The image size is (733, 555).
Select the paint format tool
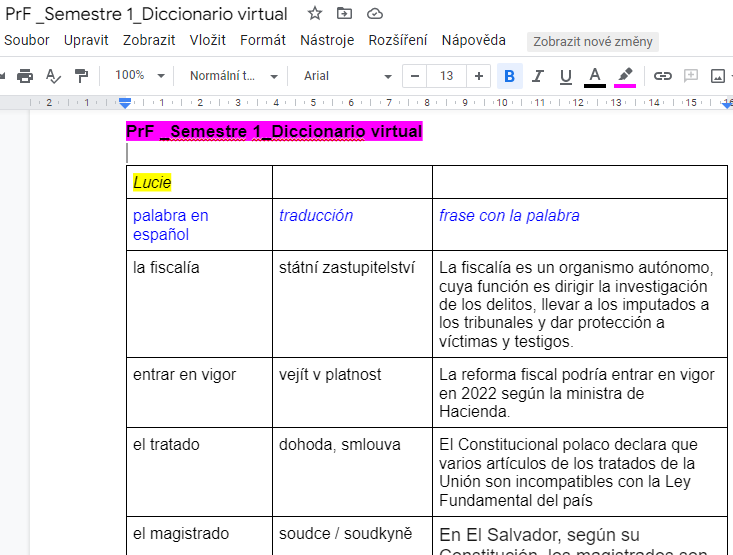tap(81, 76)
